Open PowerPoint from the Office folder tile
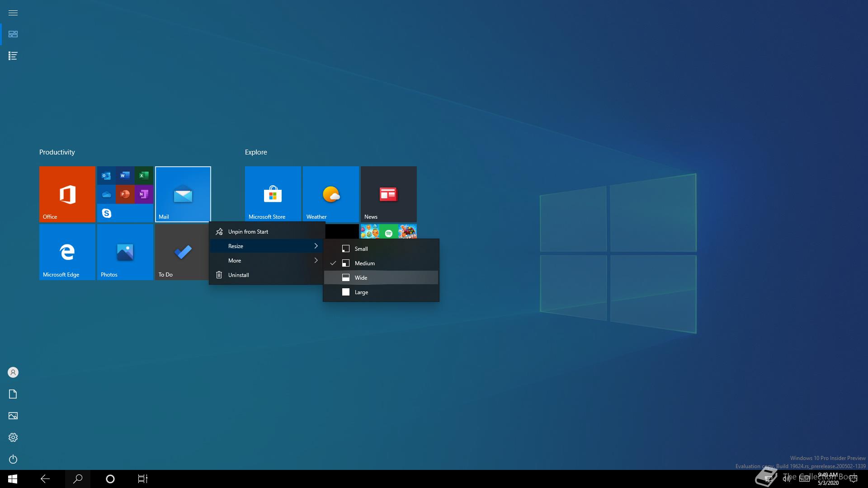The image size is (868, 488). 125,194
